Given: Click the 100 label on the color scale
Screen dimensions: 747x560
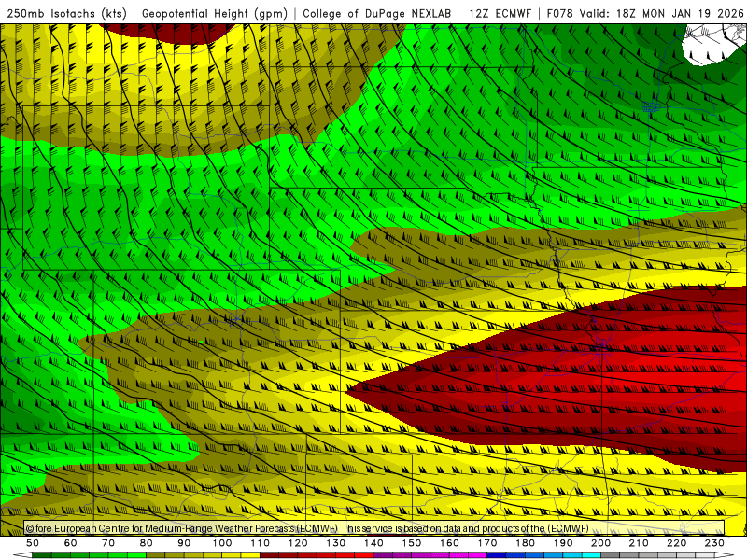Looking at the screenshot, I should pyautogui.click(x=222, y=543).
